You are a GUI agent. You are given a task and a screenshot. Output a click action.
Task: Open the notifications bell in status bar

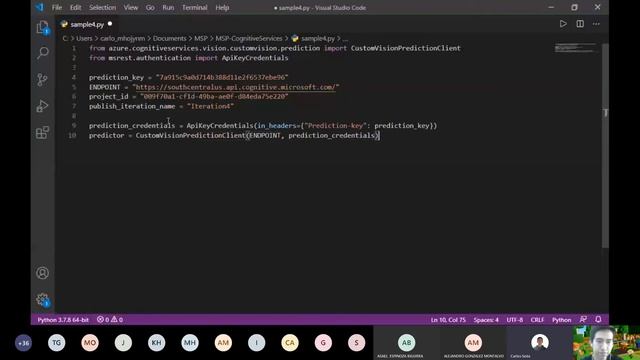click(598, 320)
